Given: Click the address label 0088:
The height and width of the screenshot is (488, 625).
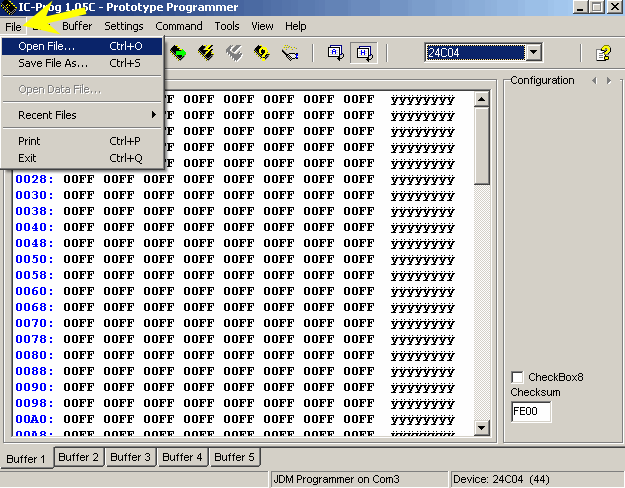Looking at the screenshot, I should tap(34, 371).
